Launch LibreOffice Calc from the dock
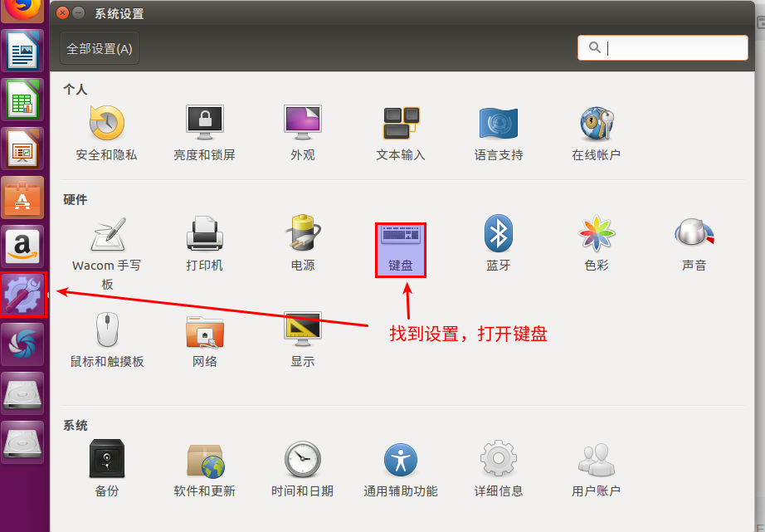The image size is (765, 532). [22, 100]
